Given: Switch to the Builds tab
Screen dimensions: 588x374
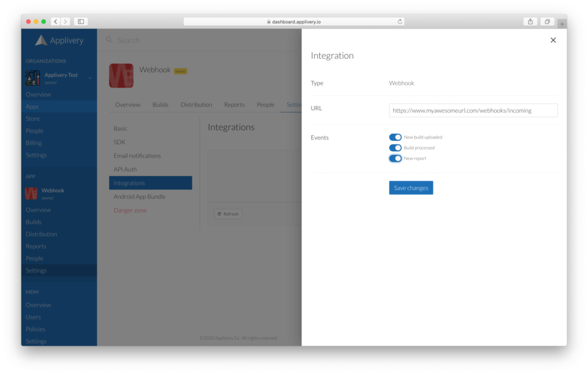Looking at the screenshot, I should 160,104.
